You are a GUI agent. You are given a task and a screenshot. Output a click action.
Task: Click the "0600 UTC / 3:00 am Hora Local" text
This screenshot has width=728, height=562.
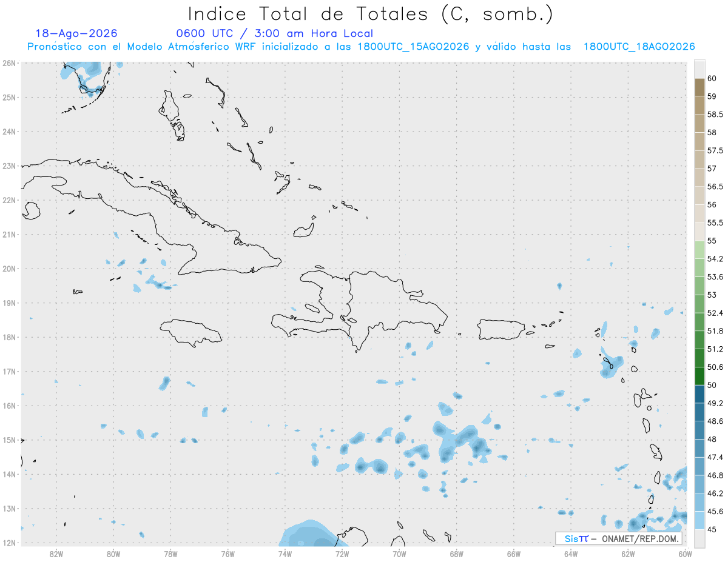(x=274, y=34)
